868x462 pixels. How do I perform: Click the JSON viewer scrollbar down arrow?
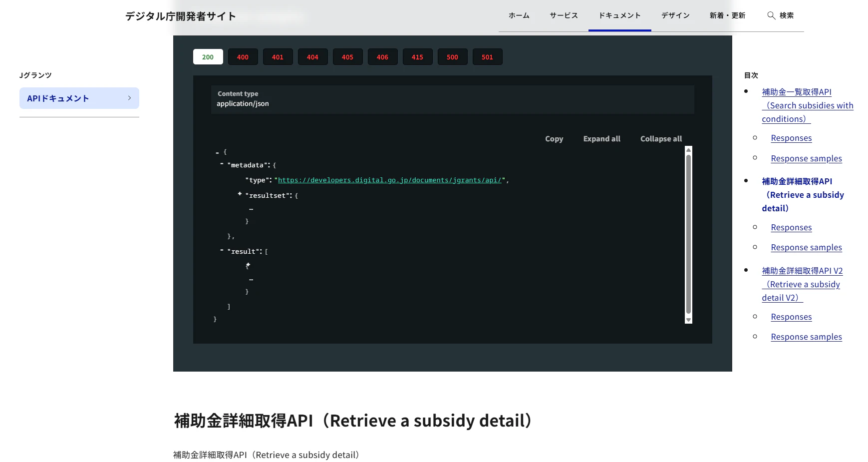coord(688,320)
